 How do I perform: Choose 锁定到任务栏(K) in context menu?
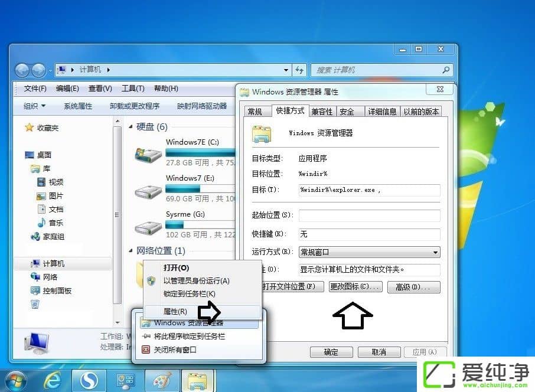[203, 294]
